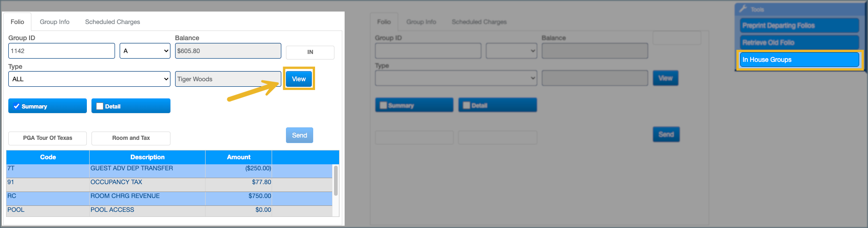Open In House Groups from Tools
868x228 pixels.
pos(799,60)
